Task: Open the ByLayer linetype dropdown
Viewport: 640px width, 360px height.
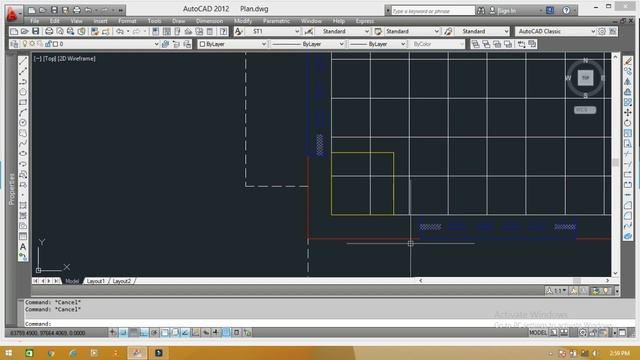Action: (x=307, y=44)
